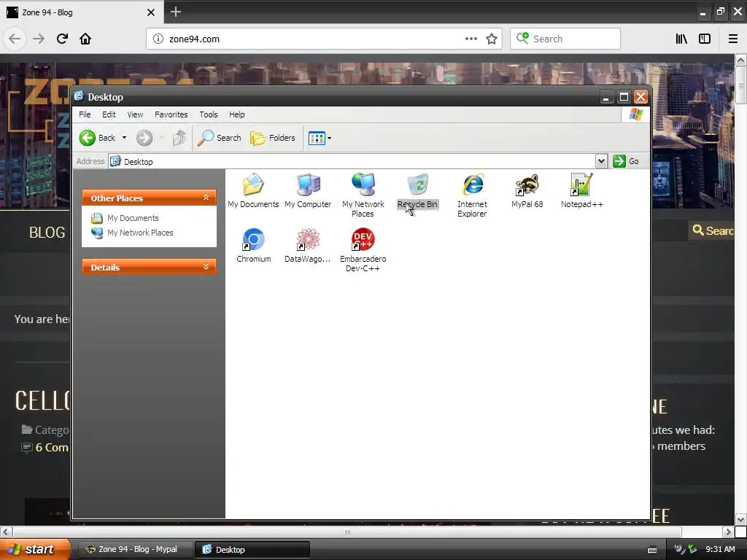Open Search in the Explorer toolbar

tap(220, 138)
